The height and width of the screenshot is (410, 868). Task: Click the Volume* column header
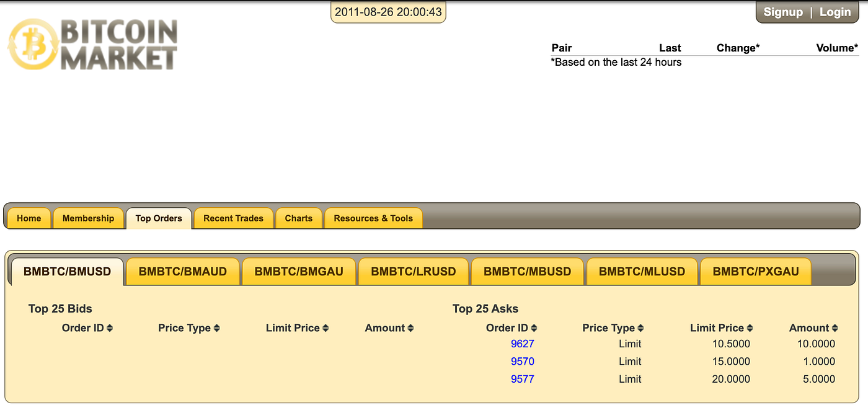click(x=838, y=48)
